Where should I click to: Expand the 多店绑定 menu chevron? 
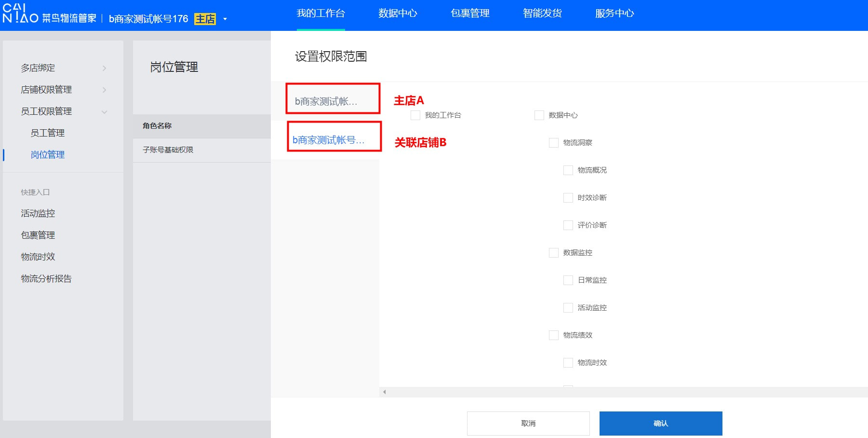coord(104,68)
